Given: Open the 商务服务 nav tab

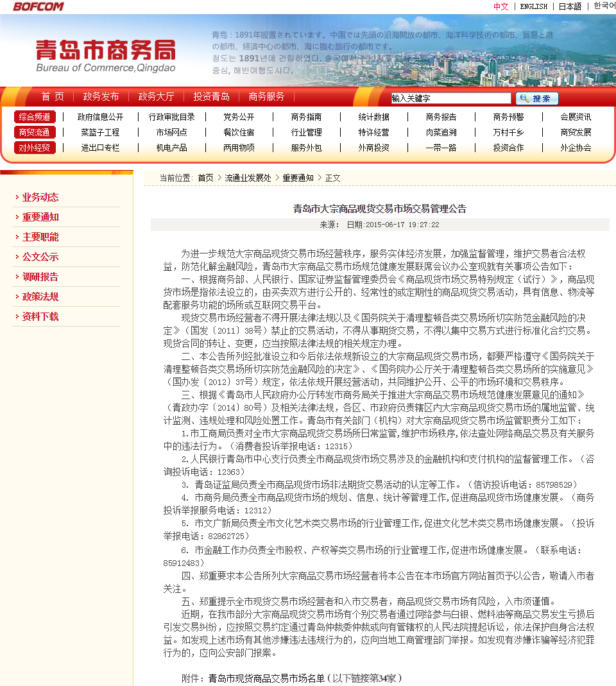Looking at the screenshot, I should [266, 97].
